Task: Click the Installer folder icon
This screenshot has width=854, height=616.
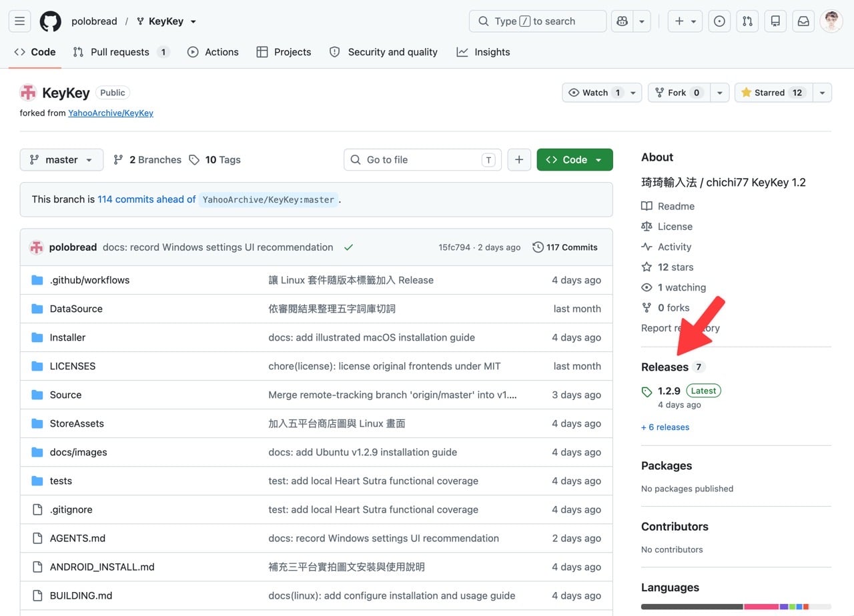Action: tap(37, 337)
